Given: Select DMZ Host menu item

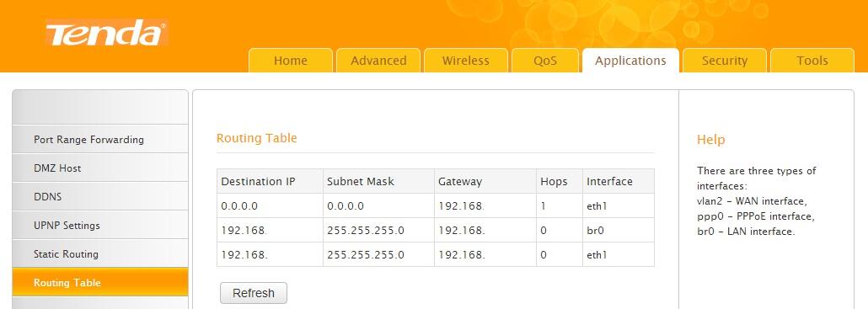Looking at the screenshot, I should coord(100,168).
